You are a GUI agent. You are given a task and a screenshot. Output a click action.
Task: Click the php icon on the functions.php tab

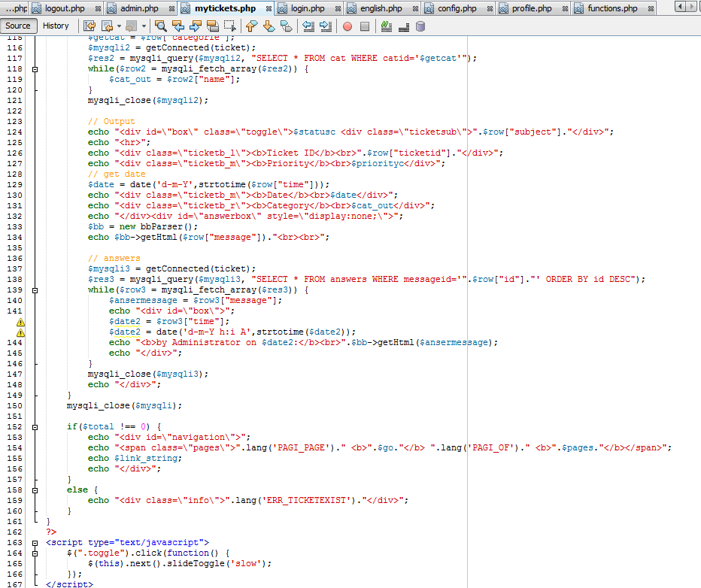coord(579,8)
